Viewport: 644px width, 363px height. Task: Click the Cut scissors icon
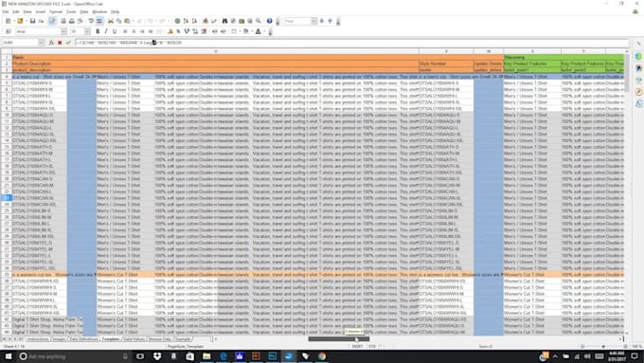(111, 21)
